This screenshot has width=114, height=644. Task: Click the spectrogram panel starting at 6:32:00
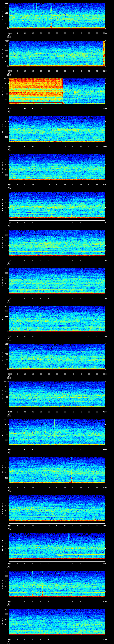[x=57, y=129]
